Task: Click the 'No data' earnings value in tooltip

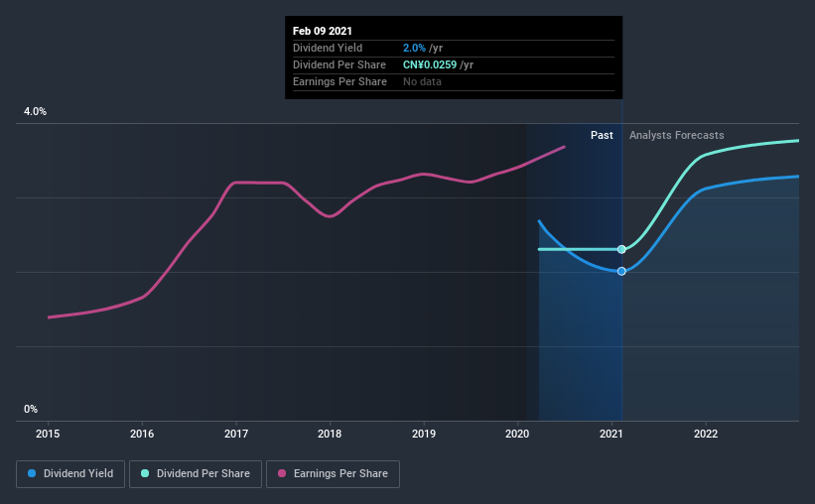Action: (422, 81)
